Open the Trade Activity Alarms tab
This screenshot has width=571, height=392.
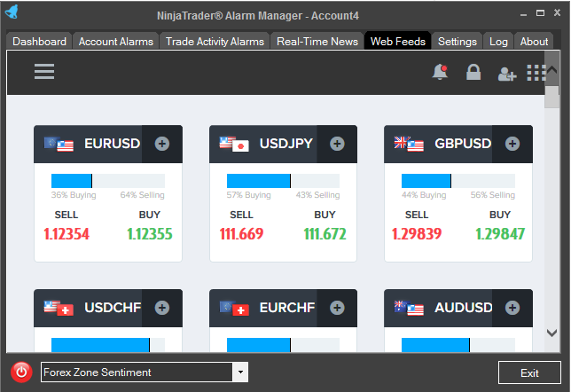(x=215, y=41)
